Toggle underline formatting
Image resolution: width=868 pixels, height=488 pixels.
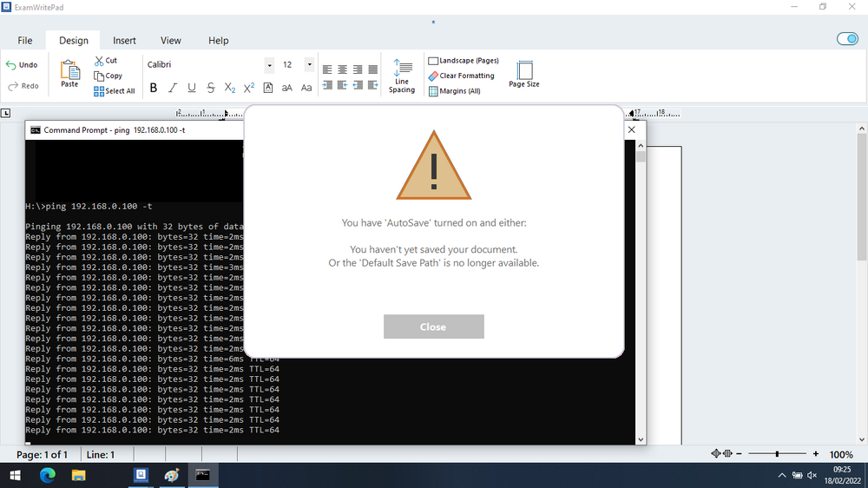tap(192, 88)
